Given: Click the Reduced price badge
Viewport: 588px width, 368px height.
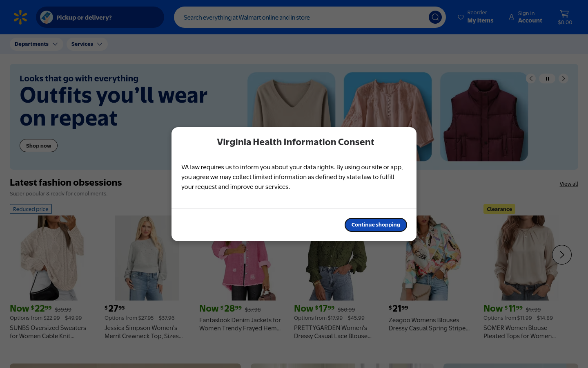Looking at the screenshot, I should [x=31, y=209].
